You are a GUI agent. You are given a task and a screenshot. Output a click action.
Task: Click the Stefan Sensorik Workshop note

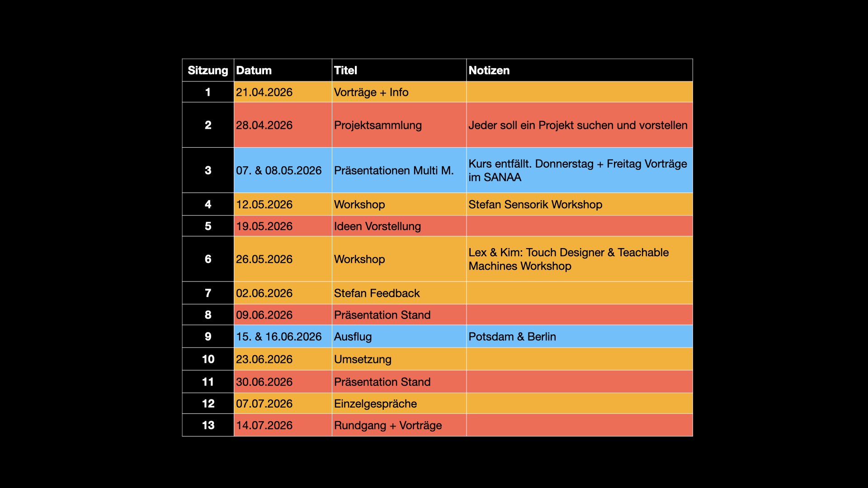click(x=580, y=204)
